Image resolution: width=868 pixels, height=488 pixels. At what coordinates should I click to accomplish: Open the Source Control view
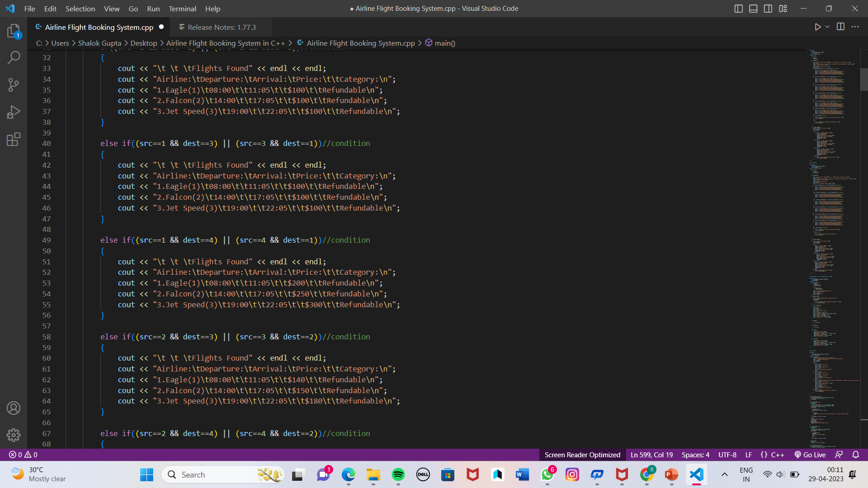tap(14, 85)
